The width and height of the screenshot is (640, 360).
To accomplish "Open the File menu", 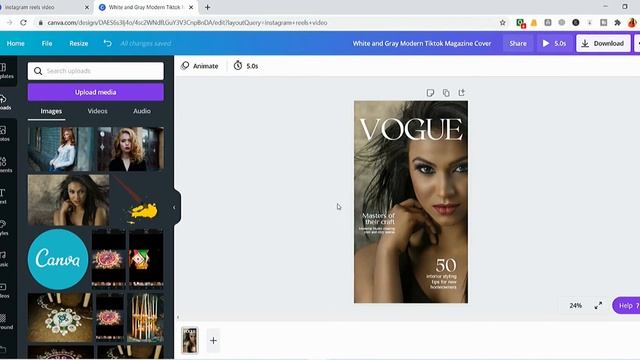I will (x=47, y=43).
